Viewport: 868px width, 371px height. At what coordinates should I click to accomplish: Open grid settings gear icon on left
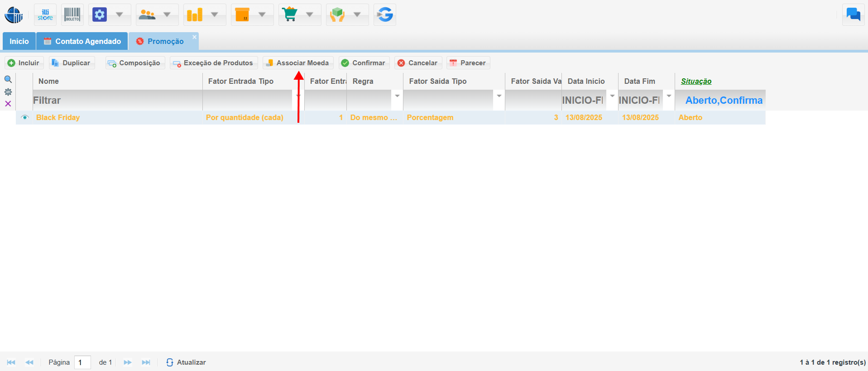click(8, 92)
